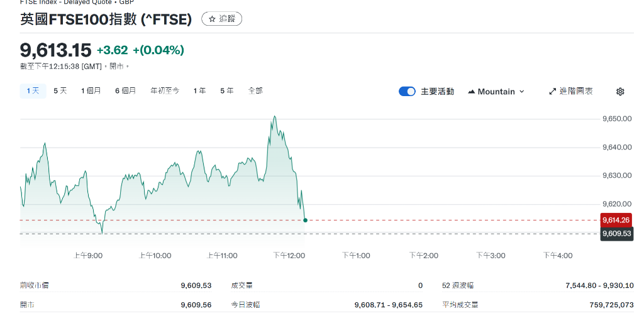Open chart settings with the gear icon

click(620, 92)
